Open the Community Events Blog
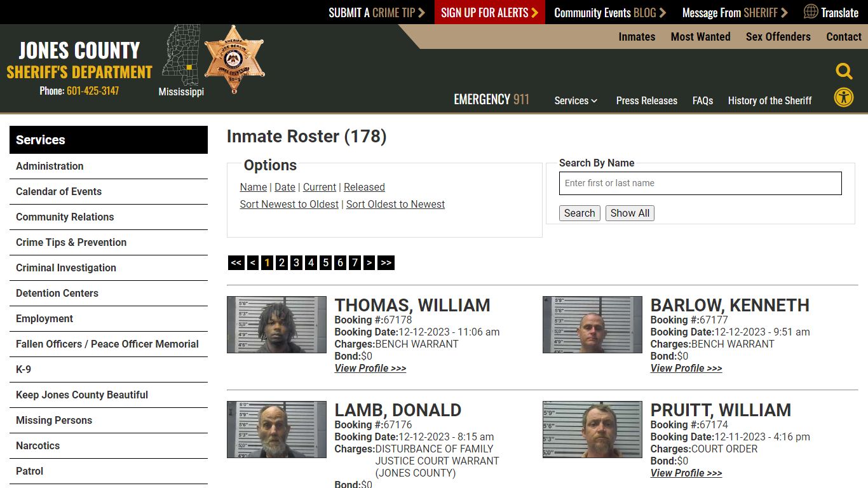Image resolution: width=868 pixels, height=488 pixels. click(610, 12)
